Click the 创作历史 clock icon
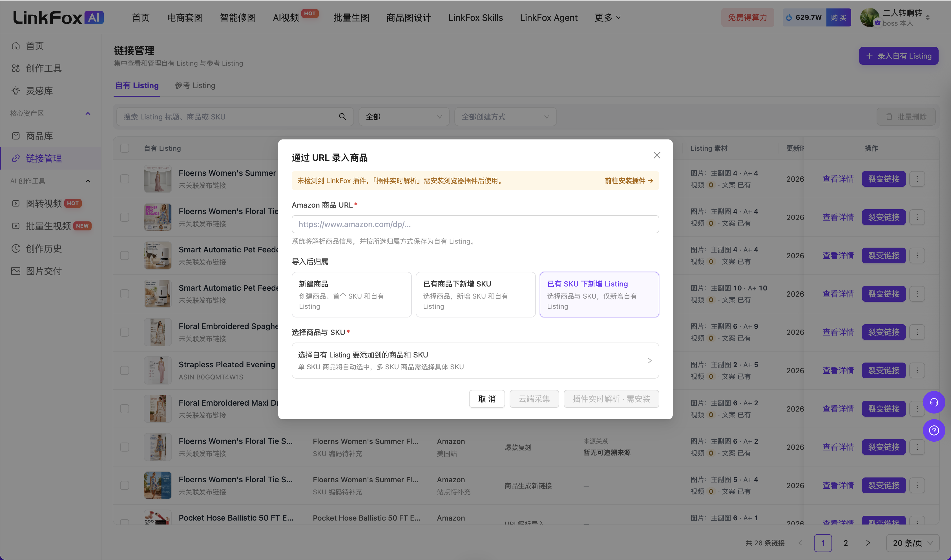The width and height of the screenshot is (951, 560). click(x=16, y=249)
